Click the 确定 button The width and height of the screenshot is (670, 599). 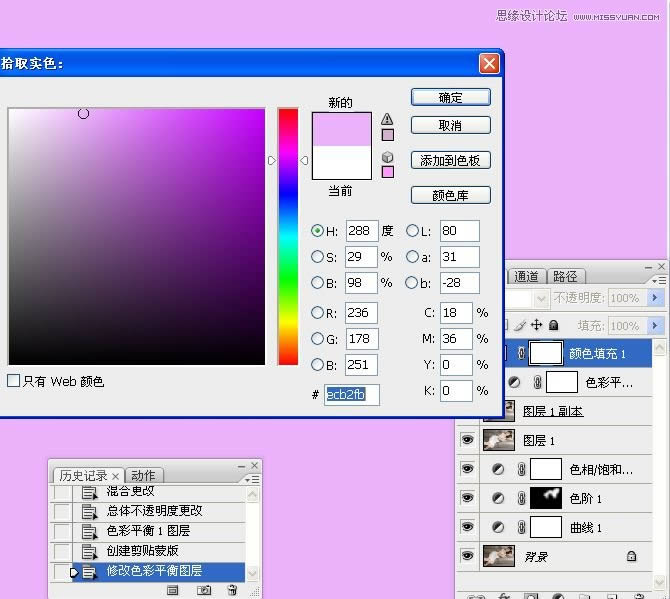(450, 98)
